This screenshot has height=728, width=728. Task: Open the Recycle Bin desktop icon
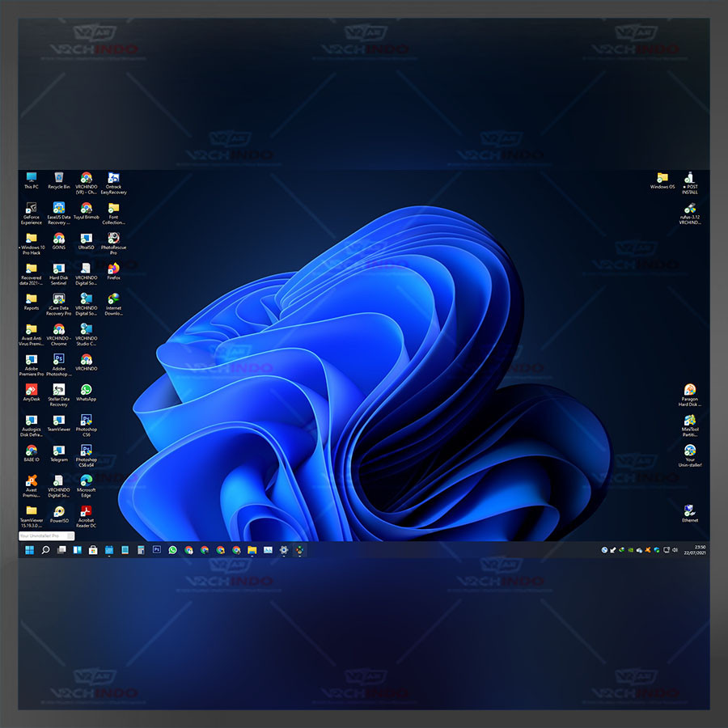point(58,178)
